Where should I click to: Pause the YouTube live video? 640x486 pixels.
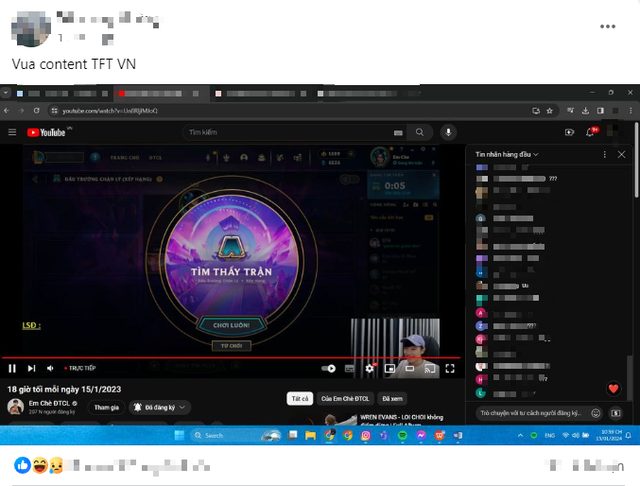(12, 368)
